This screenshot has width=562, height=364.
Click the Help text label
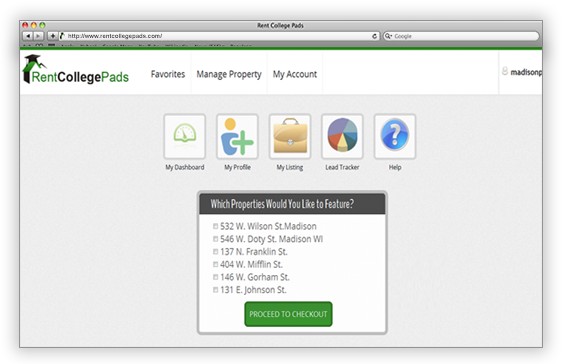395,167
